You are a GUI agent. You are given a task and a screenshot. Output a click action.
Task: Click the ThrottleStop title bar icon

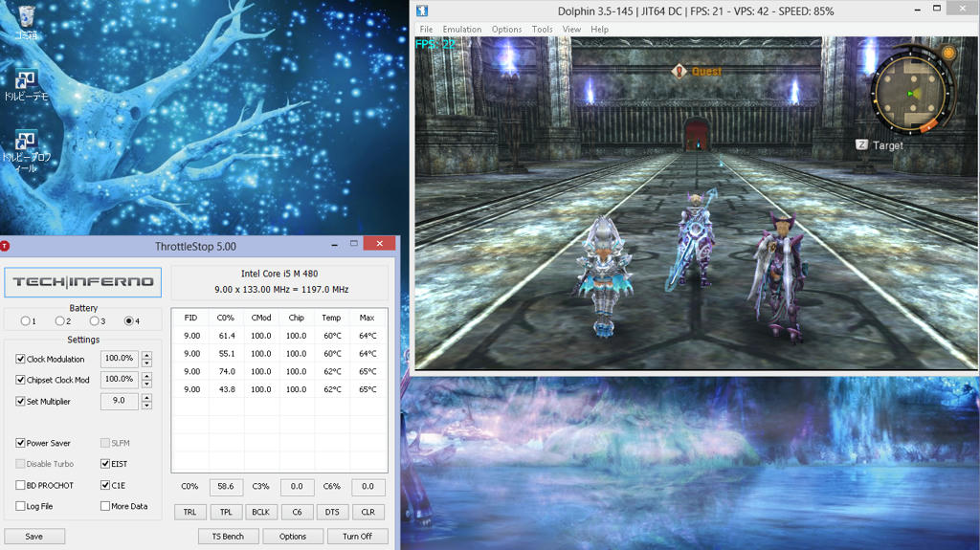coord(6,246)
